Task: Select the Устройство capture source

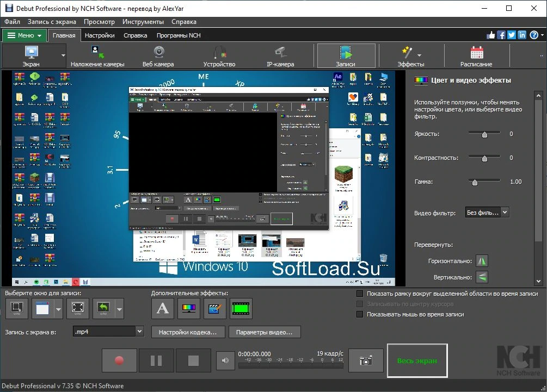Action: 219,56
